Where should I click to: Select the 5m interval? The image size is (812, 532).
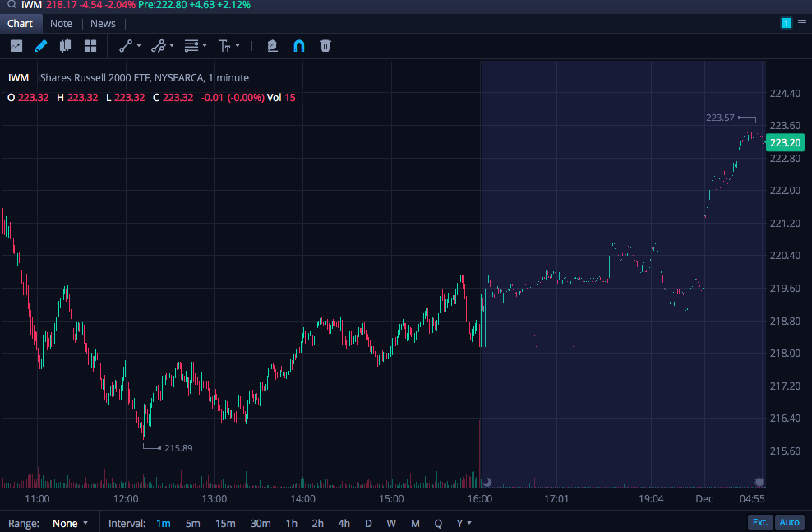pyautogui.click(x=192, y=523)
